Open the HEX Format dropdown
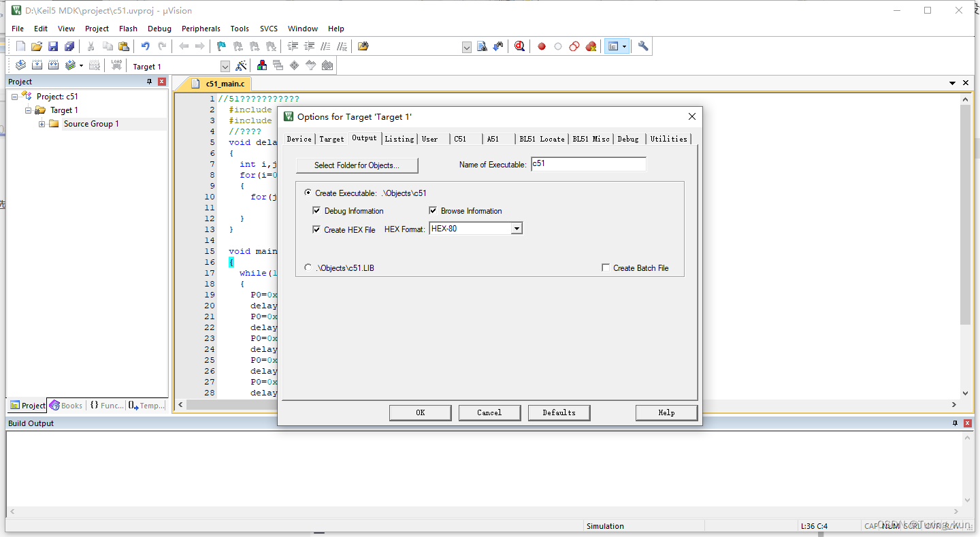The width and height of the screenshot is (980, 537). (x=517, y=229)
